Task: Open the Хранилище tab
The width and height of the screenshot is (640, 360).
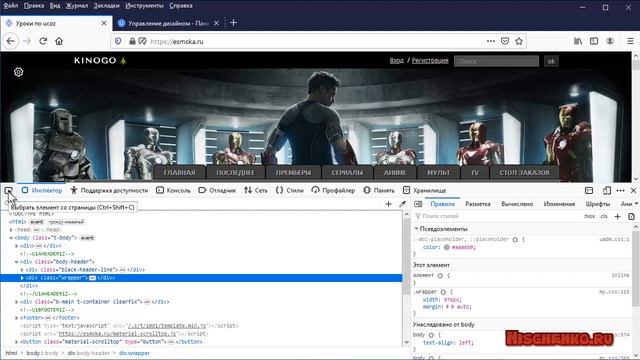Action: pyautogui.click(x=424, y=191)
